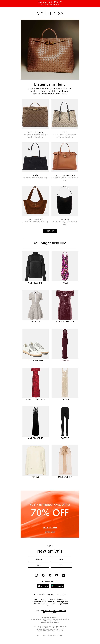Follow the SHOP WOMEN link in the sale banner

(50, 528)
